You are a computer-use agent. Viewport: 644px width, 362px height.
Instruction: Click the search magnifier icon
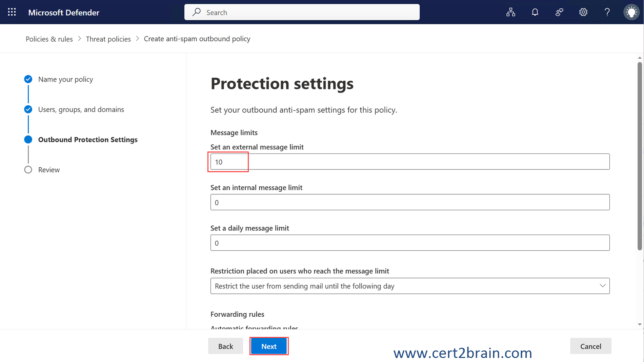(x=197, y=12)
